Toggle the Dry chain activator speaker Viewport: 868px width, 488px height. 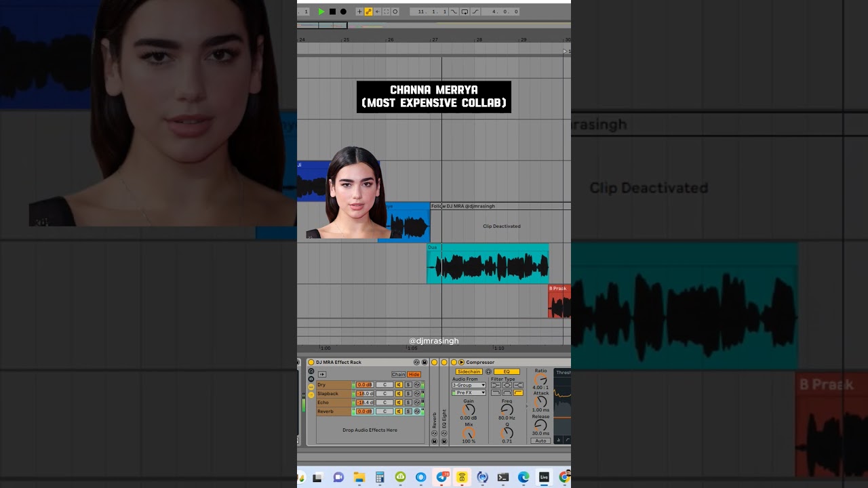[399, 385]
